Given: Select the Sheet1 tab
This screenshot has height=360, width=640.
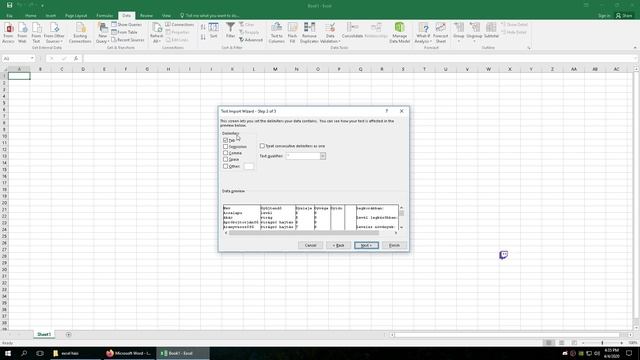Looking at the screenshot, I should (x=44, y=334).
